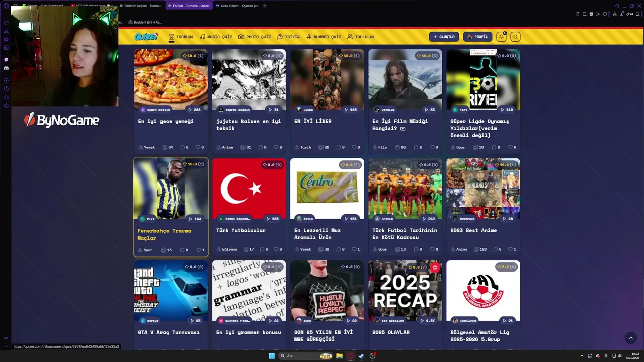Open 'jujutsu kaisen en iyi teknik' quiz

(x=249, y=125)
